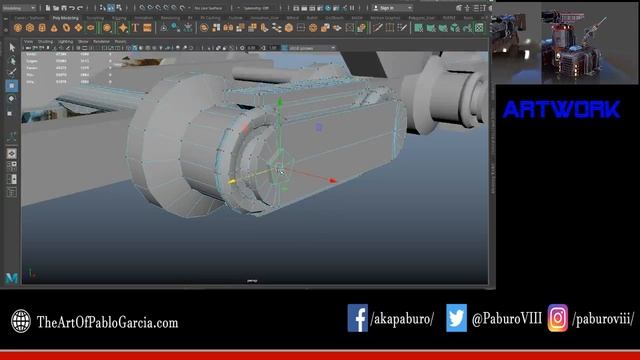The width and height of the screenshot is (640, 360).
Task: Open the Show panel menu
Action: pyautogui.click(x=83, y=42)
